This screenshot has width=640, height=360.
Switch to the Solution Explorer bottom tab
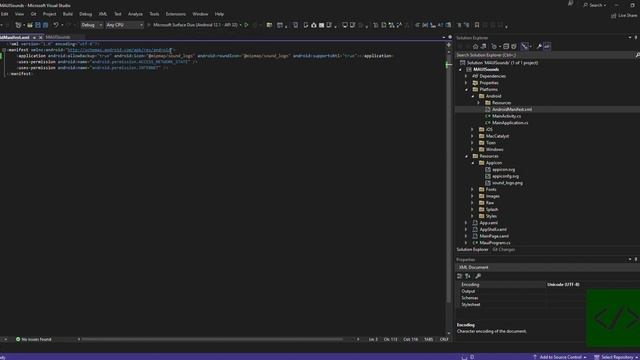click(x=472, y=250)
